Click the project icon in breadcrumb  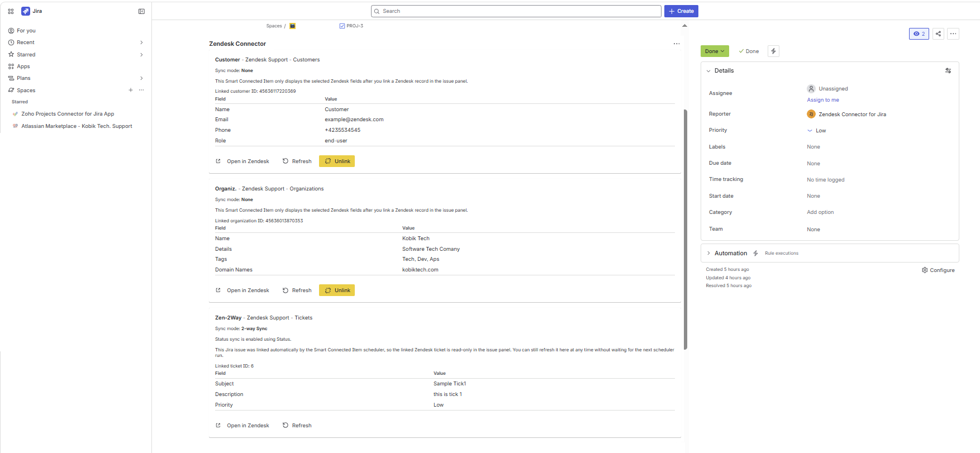pyautogui.click(x=292, y=26)
